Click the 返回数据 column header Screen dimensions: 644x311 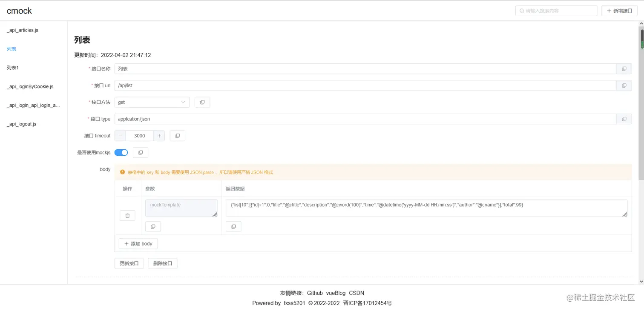click(235, 188)
